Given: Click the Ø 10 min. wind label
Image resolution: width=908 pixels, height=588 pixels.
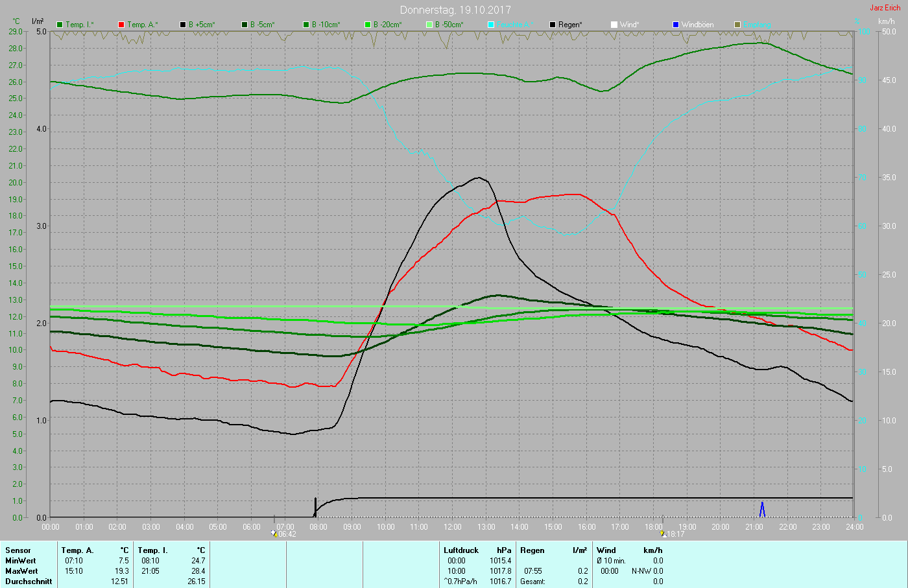Looking at the screenshot, I should 611,561.
